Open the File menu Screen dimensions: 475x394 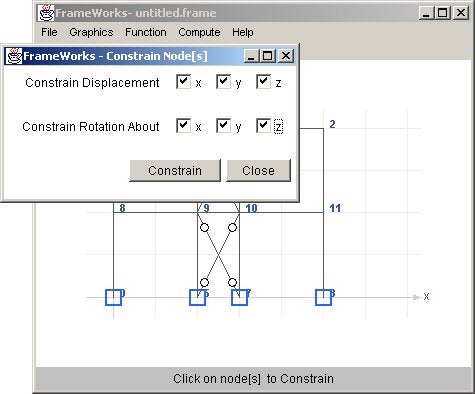pos(49,32)
